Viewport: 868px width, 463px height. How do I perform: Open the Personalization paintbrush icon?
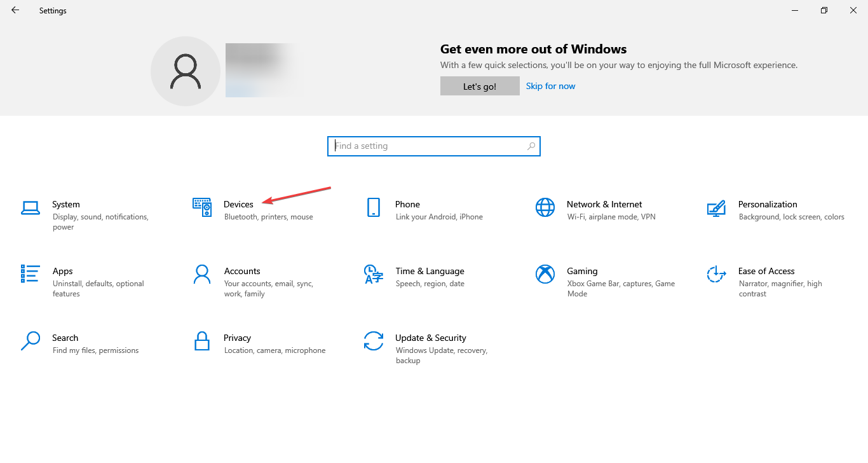click(716, 207)
